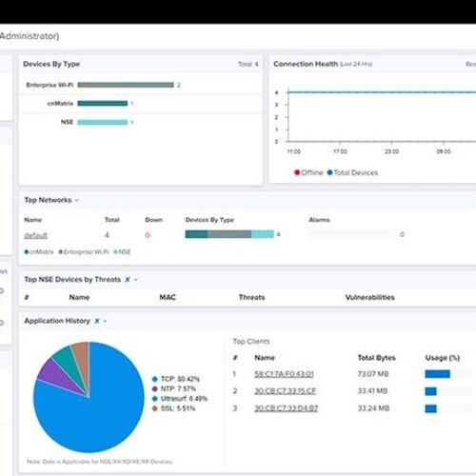The width and height of the screenshot is (476, 476).
Task: Sort by the Threats column header
Action: 251,297
